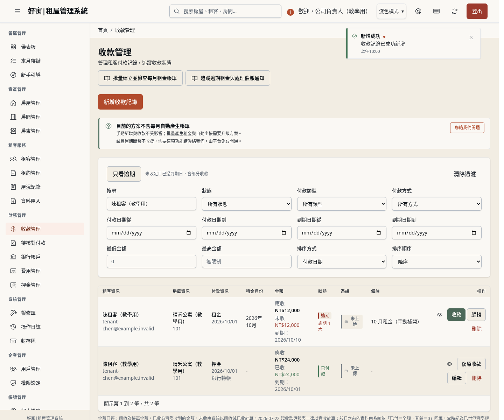The height and width of the screenshot is (420, 504).
Task: Open guide 追蹤逾期租金與處理催繳通知
Action: click(228, 78)
